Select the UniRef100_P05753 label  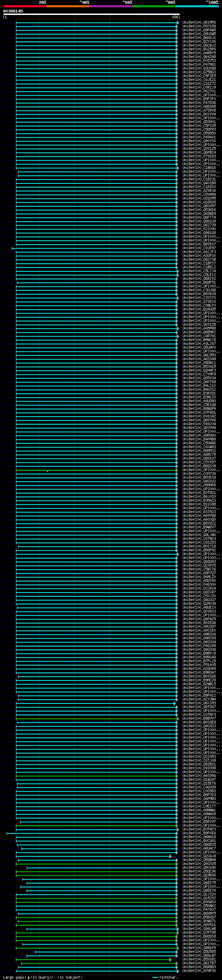pos(199,60)
